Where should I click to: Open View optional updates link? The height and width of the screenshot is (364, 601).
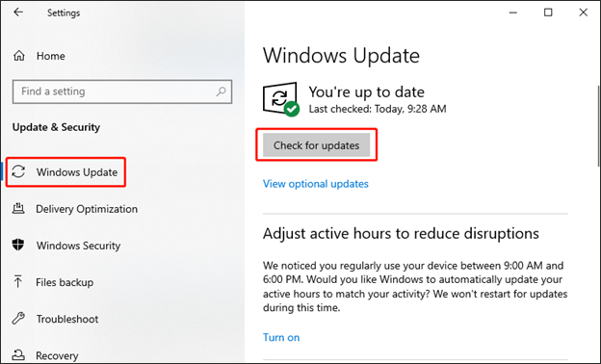tap(316, 184)
